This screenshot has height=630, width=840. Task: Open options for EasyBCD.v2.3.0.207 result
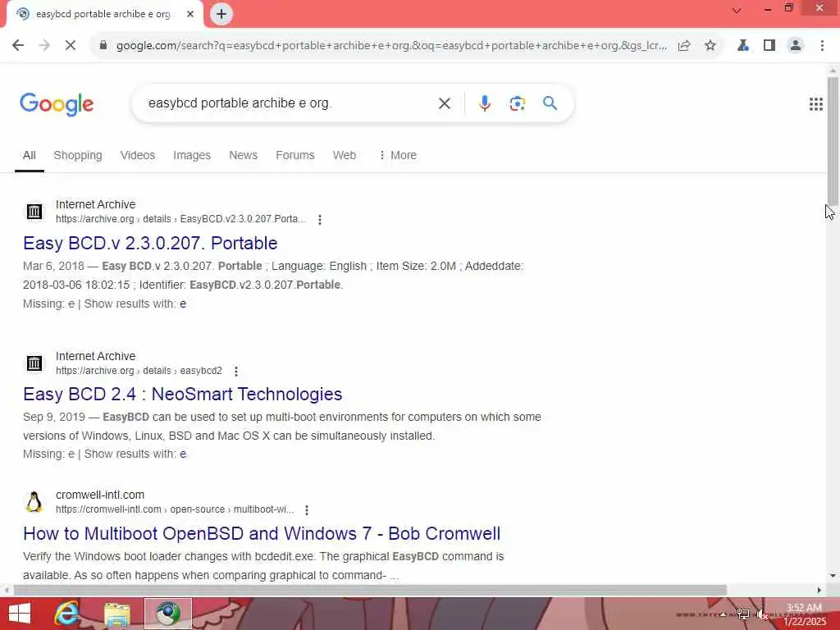click(320, 220)
